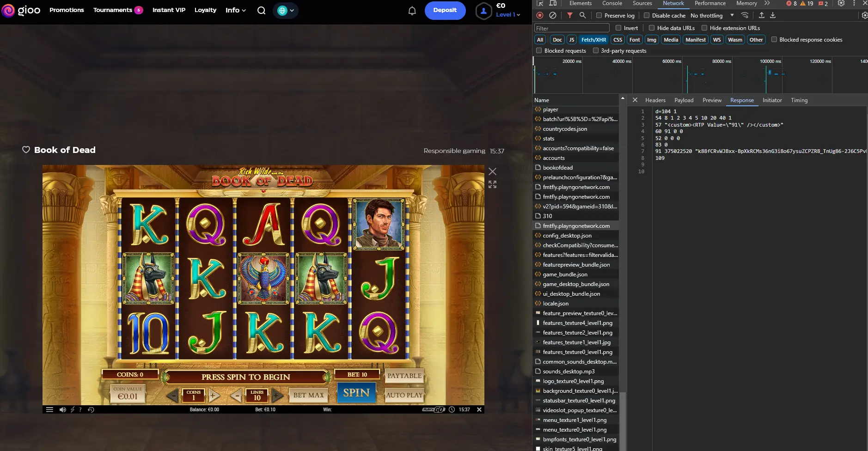Click the Deposit button

(x=445, y=11)
